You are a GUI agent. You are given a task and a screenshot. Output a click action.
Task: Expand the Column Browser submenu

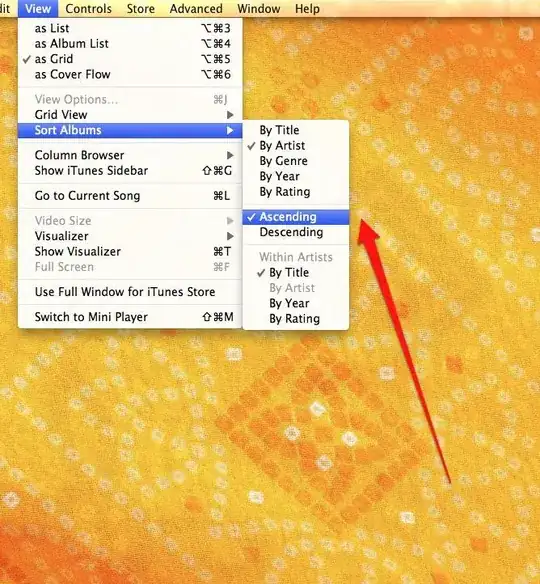click(130, 155)
